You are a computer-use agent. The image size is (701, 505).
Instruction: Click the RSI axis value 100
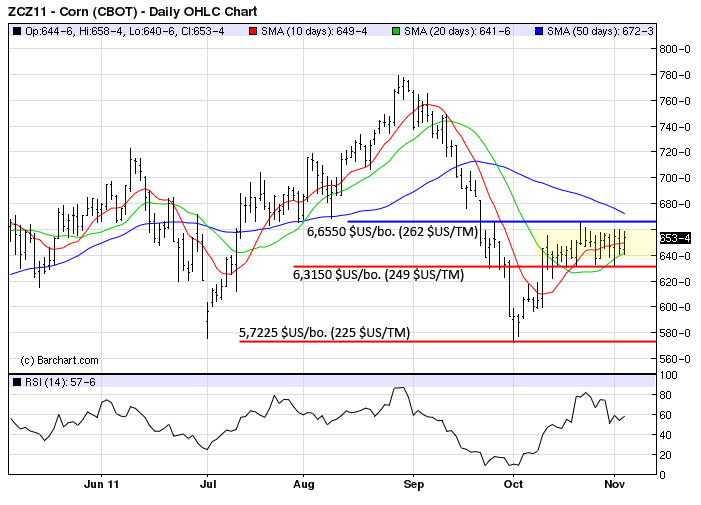tap(669, 375)
